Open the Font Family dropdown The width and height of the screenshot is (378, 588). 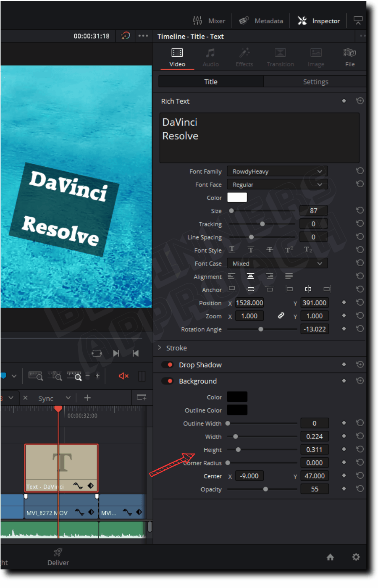277,171
